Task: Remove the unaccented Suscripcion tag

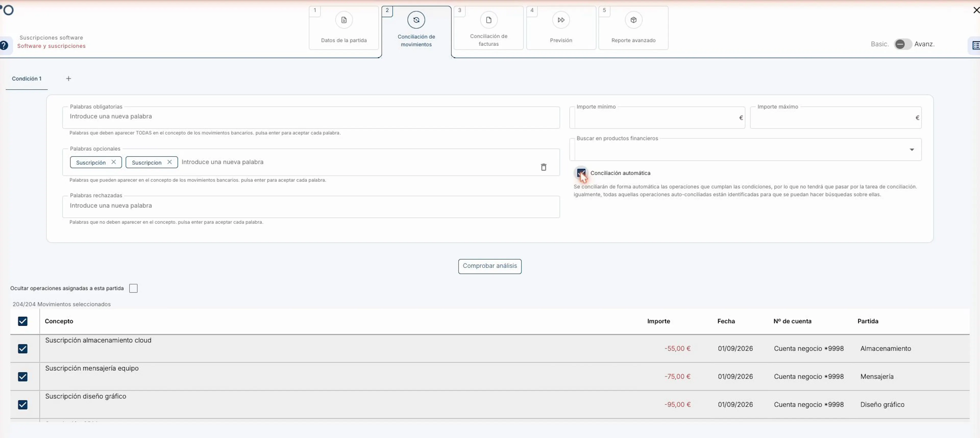Action: click(x=169, y=162)
